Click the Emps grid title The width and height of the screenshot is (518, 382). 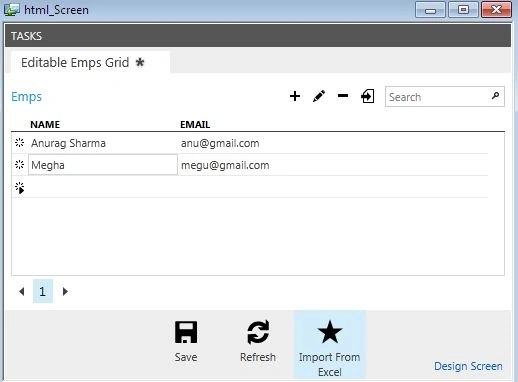pyautogui.click(x=27, y=97)
